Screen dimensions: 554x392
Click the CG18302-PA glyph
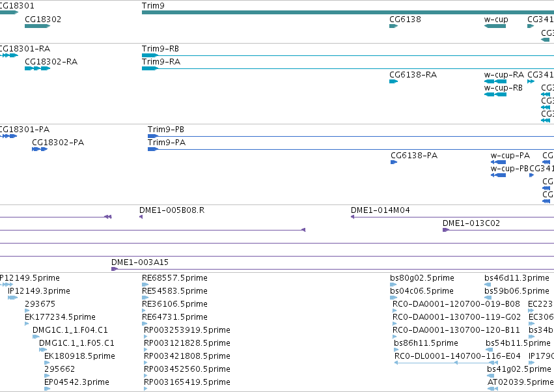40,150
